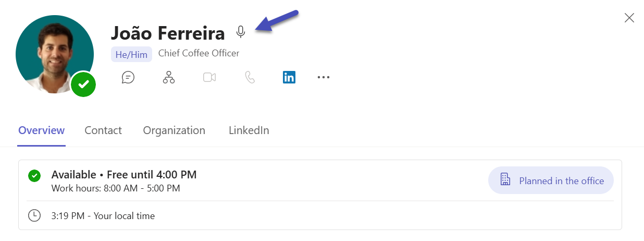
Task: Close the profile card
Action: point(629,18)
